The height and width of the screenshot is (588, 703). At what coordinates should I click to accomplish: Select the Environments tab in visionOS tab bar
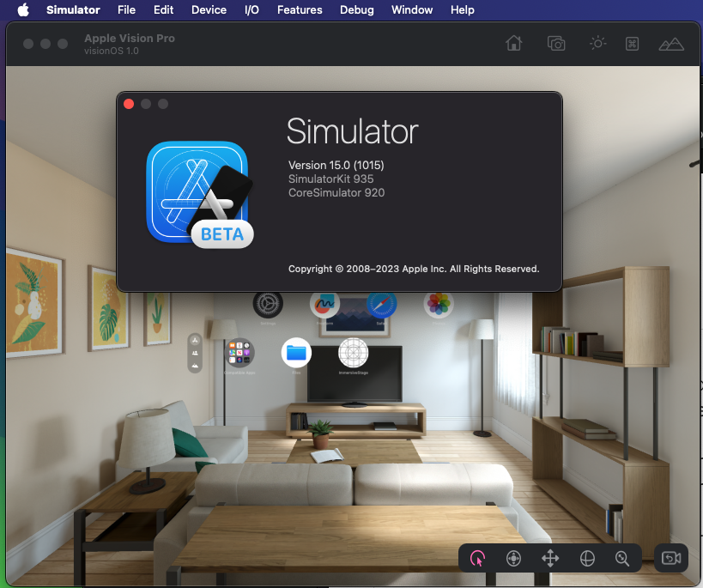pos(195,366)
